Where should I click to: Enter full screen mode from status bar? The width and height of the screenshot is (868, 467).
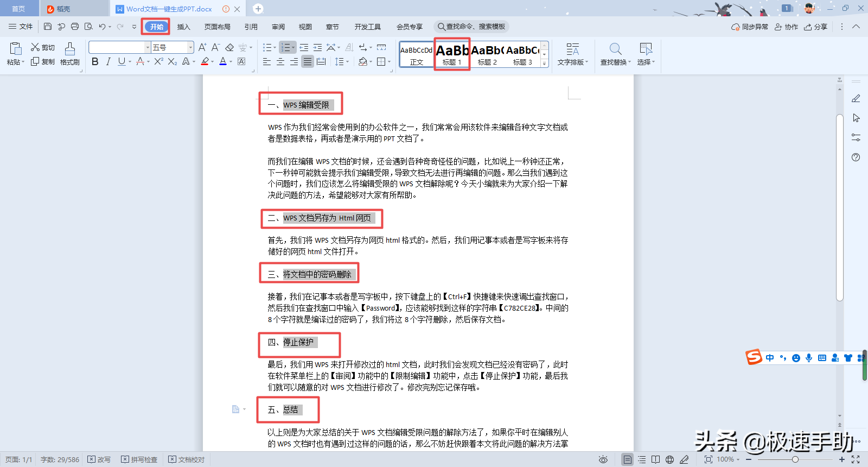coord(856,459)
